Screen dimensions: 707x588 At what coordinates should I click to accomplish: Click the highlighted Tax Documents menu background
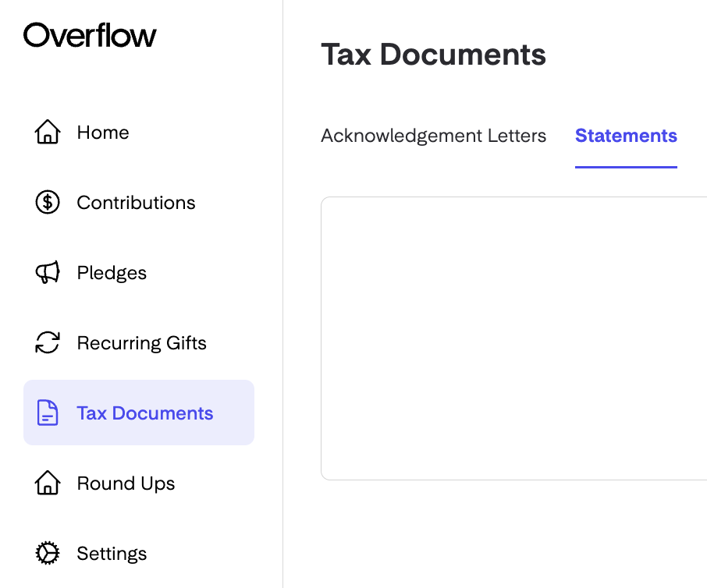(x=139, y=413)
